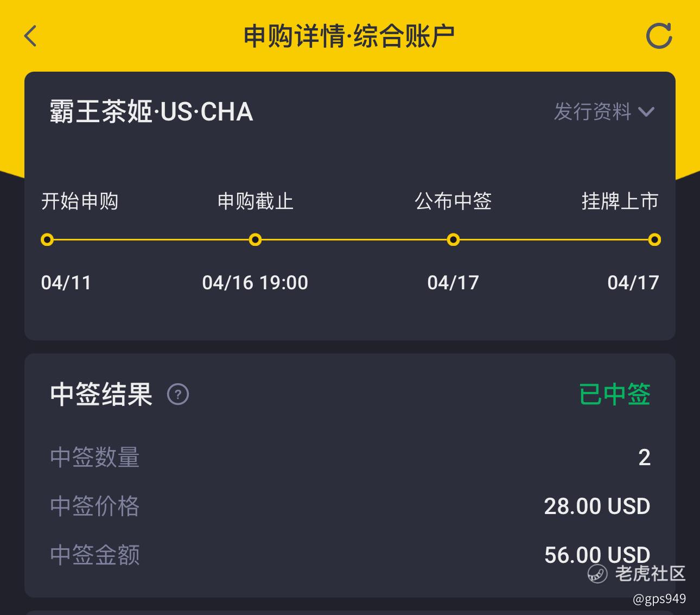Click the 中签结果 section heading
Viewport: 700px width, 615px height.
(x=101, y=394)
